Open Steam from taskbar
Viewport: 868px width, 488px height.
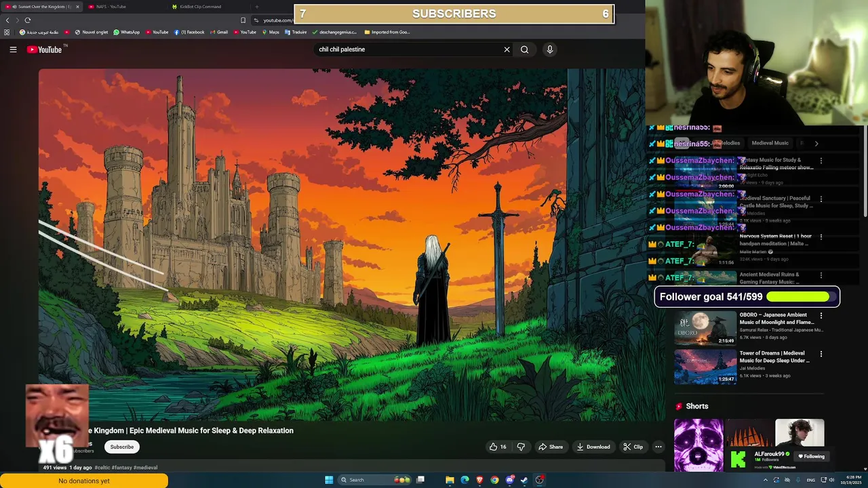click(x=524, y=480)
